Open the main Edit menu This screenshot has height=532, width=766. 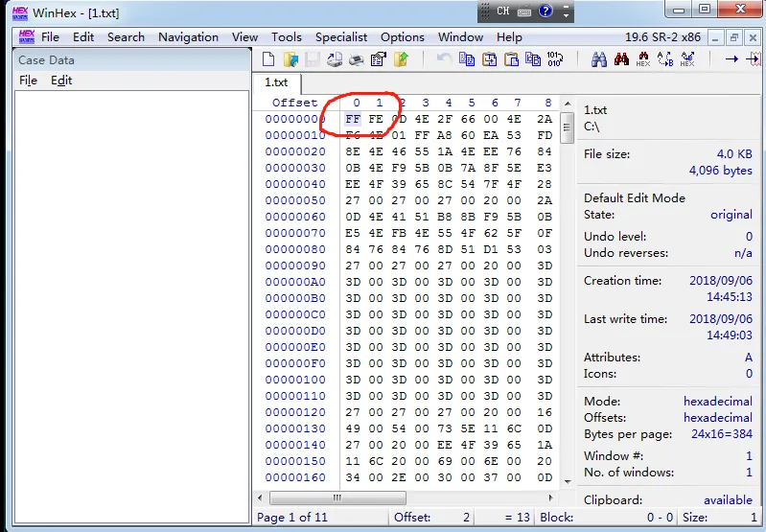click(83, 37)
